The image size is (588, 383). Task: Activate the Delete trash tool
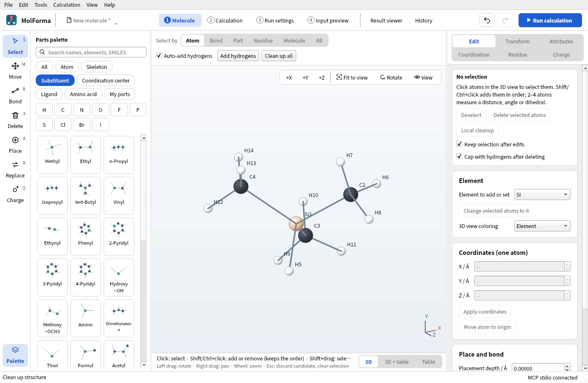click(x=15, y=120)
